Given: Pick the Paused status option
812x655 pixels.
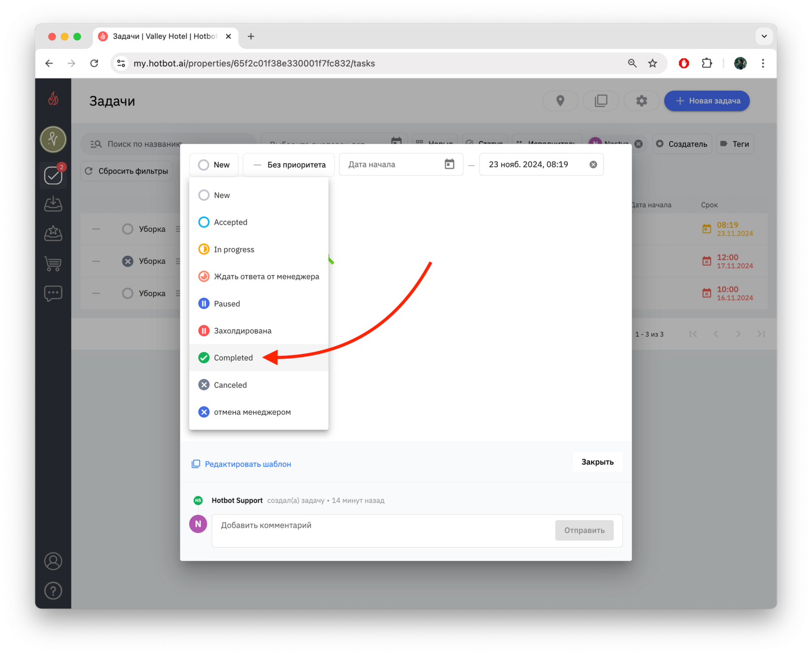Looking at the screenshot, I should click(259, 304).
